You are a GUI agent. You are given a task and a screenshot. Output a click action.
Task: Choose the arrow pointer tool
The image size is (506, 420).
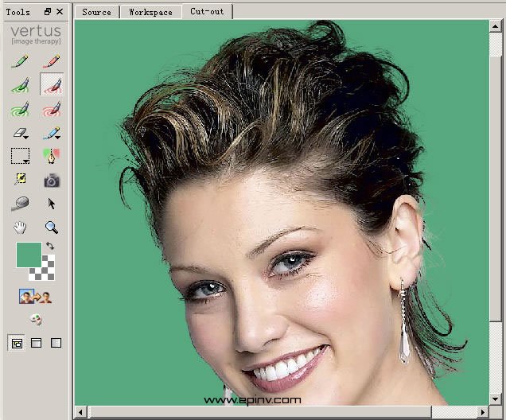52,204
